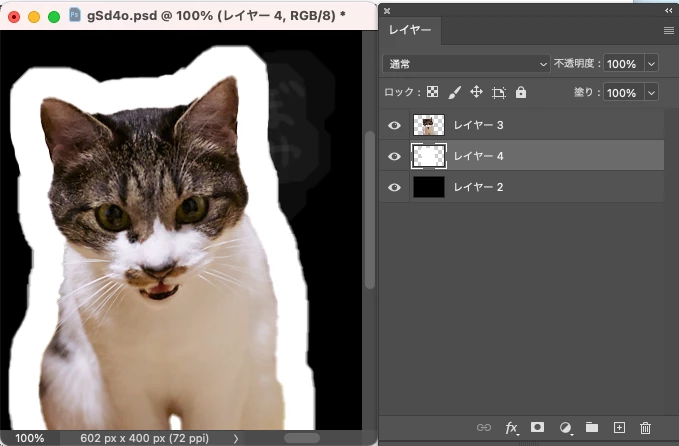Expand status bar info arrow
This screenshot has width=679, height=446.
pyautogui.click(x=236, y=438)
